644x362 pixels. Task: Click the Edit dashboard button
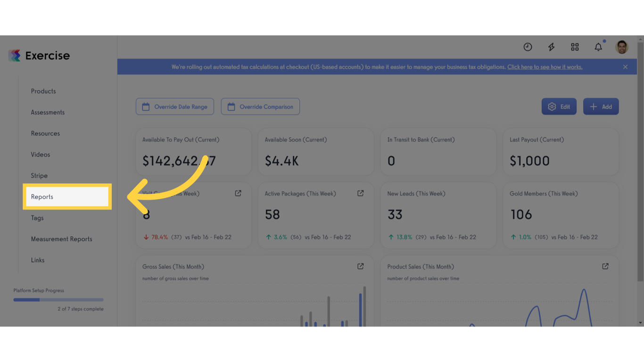click(x=559, y=107)
